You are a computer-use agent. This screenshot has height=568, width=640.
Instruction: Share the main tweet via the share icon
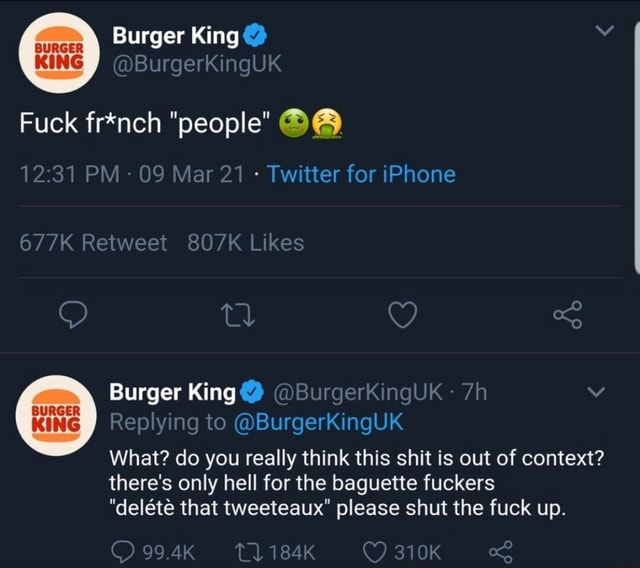[x=568, y=315]
